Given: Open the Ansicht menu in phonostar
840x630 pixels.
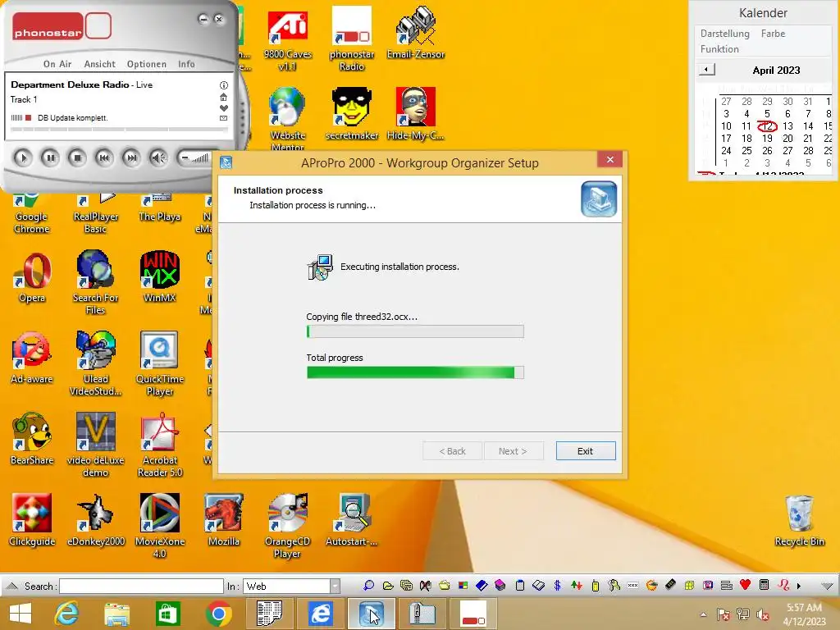Looking at the screenshot, I should (x=99, y=64).
